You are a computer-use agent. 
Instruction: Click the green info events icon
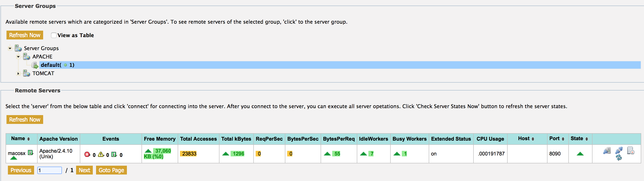click(114, 155)
